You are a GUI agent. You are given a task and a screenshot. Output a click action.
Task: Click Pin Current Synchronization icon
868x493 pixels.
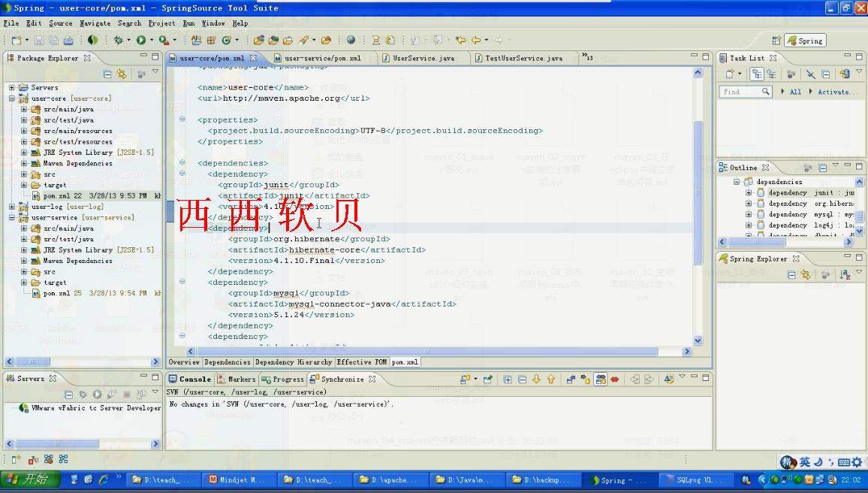[488, 380]
